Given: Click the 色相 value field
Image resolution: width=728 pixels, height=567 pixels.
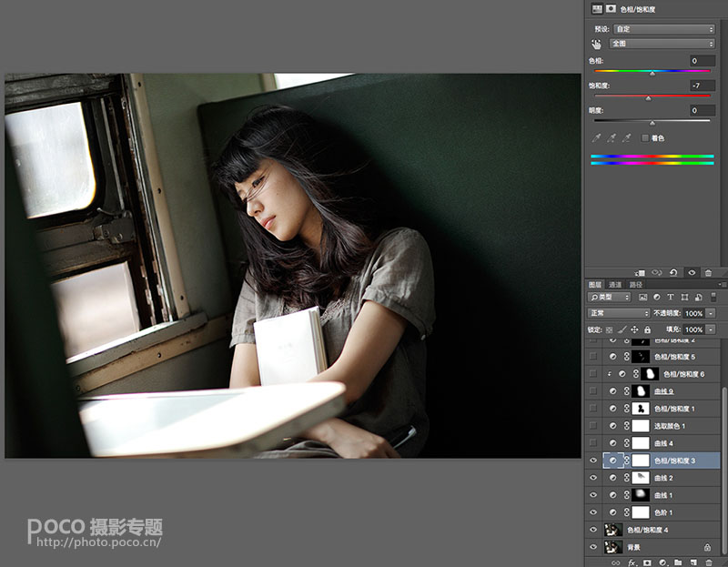Looking at the screenshot, I should coord(702,61).
